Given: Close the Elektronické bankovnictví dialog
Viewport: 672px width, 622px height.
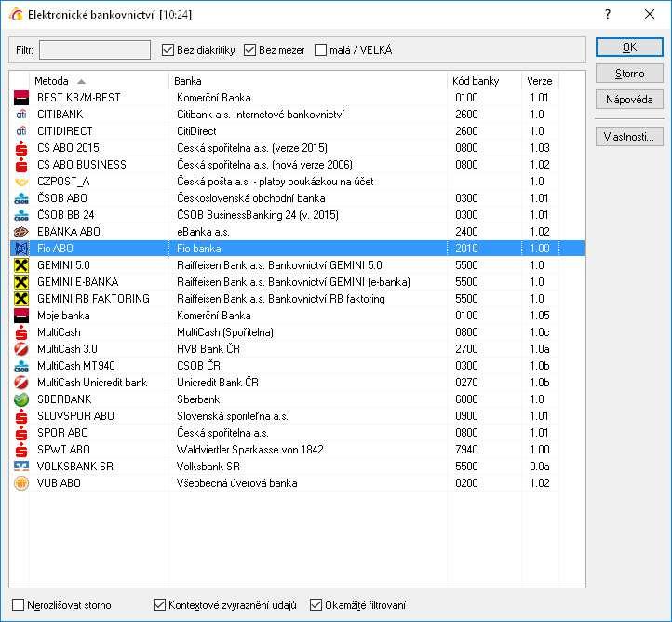Looking at the screenshot, I should [650, 15].
